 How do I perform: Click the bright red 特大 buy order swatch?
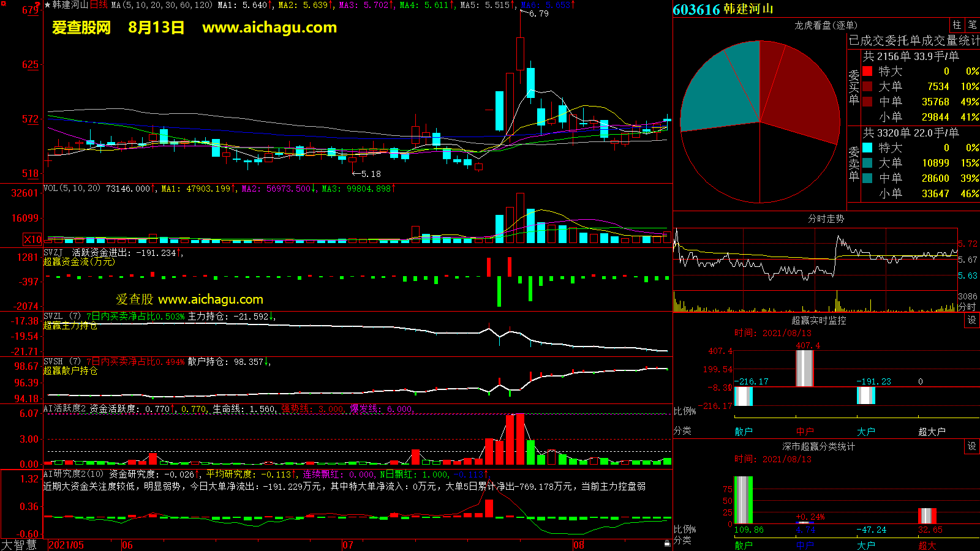(x=867, y=71)
